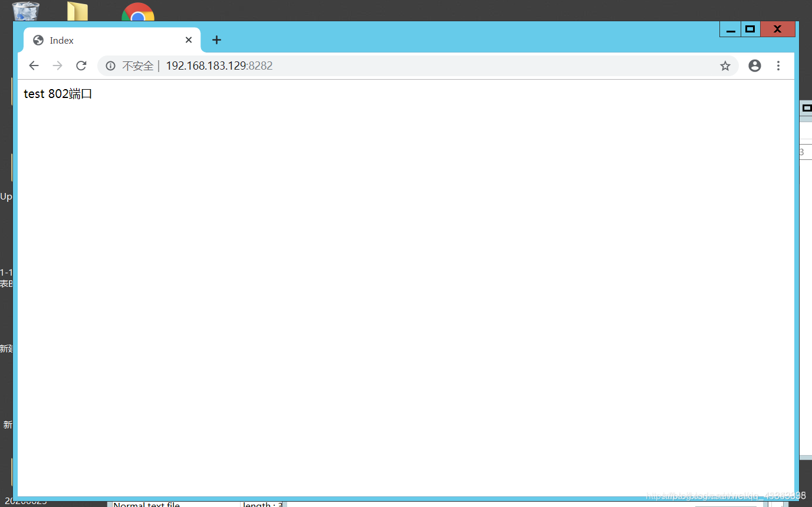Viewport: 812px width, 507px height.
Task: Select the Index tab
Action: (112, 40)
